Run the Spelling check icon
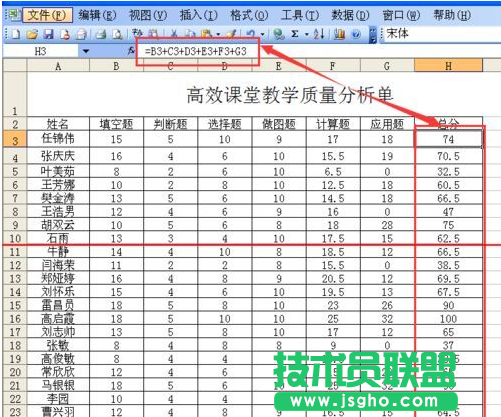 (137, 33)
